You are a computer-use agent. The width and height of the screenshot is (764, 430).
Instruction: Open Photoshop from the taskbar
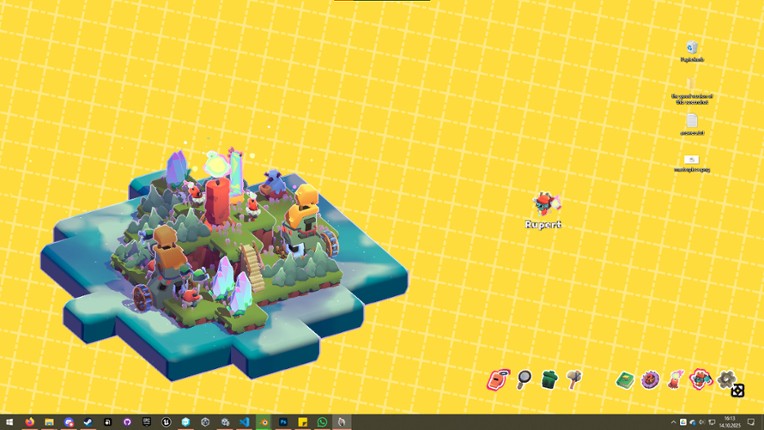pos(283,422)
